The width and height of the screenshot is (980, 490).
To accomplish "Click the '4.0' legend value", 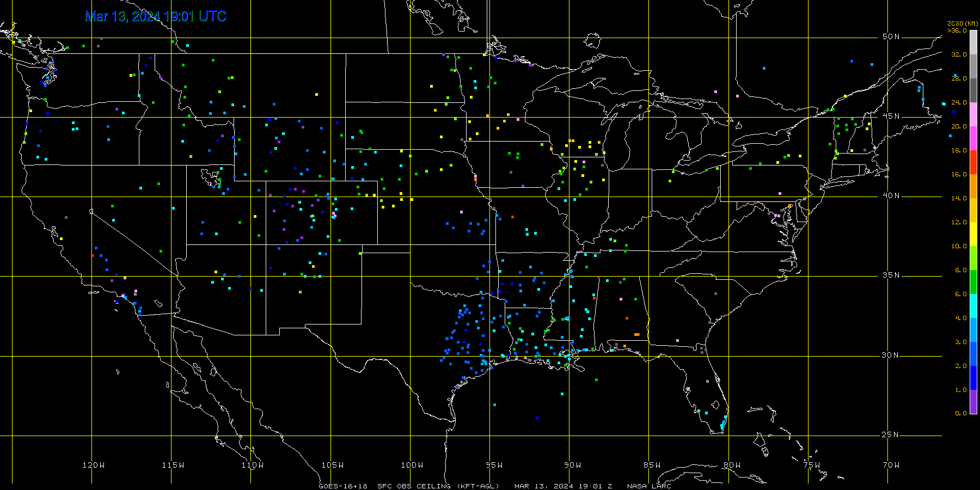I will [x=961, y=318].
